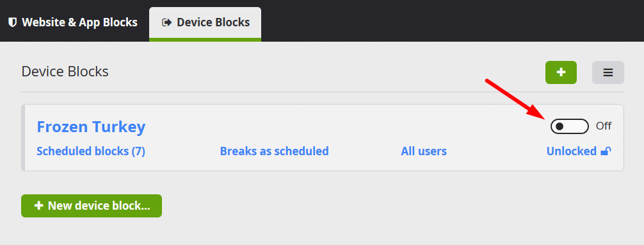Open the Frozen Turkey block title
The image size is (644, 245).
pos(91,126)
